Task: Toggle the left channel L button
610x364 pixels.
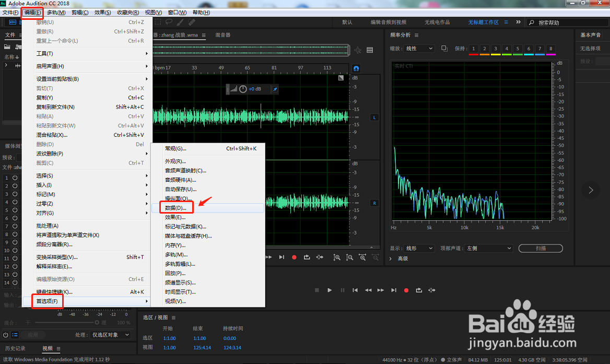Action: tap(374, 118)
